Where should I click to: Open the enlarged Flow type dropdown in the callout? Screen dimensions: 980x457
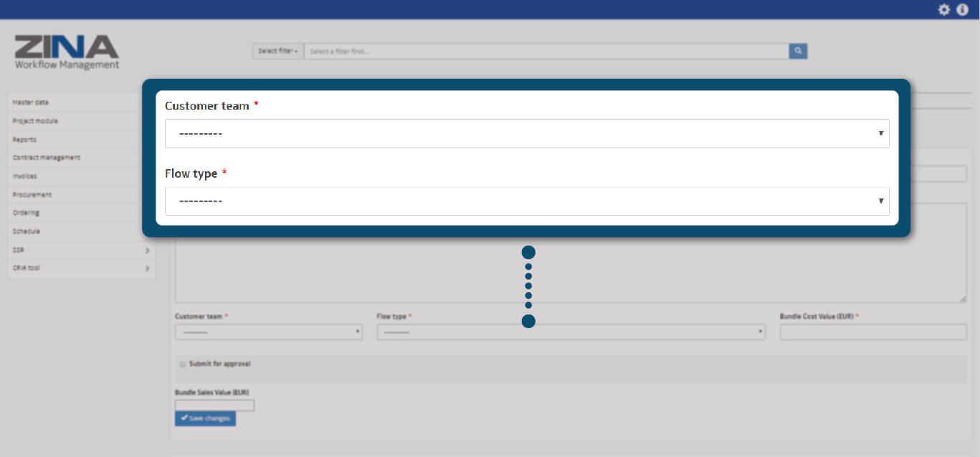click(527, 201)
